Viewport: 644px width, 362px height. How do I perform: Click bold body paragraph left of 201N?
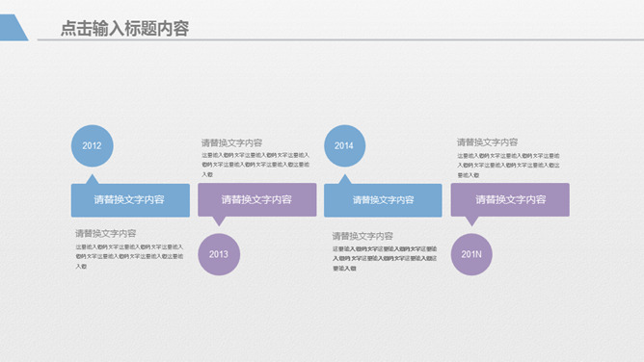(385, 258)
